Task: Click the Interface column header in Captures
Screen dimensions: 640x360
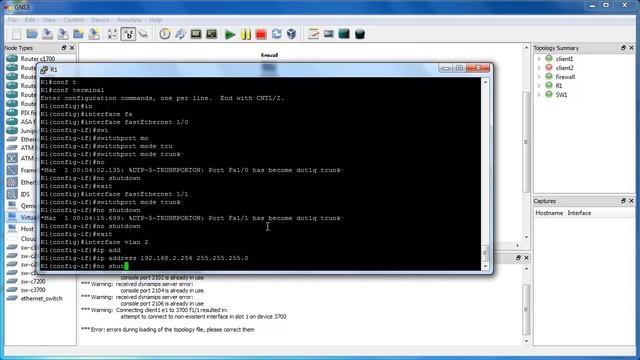Action: 579,213
